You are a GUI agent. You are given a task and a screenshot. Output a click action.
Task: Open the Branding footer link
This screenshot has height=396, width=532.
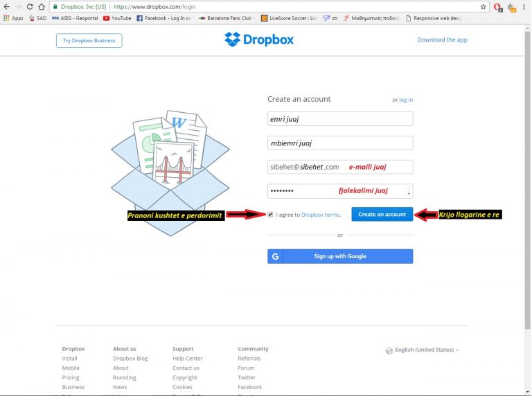pyautogui.click(x=125, y=377)
